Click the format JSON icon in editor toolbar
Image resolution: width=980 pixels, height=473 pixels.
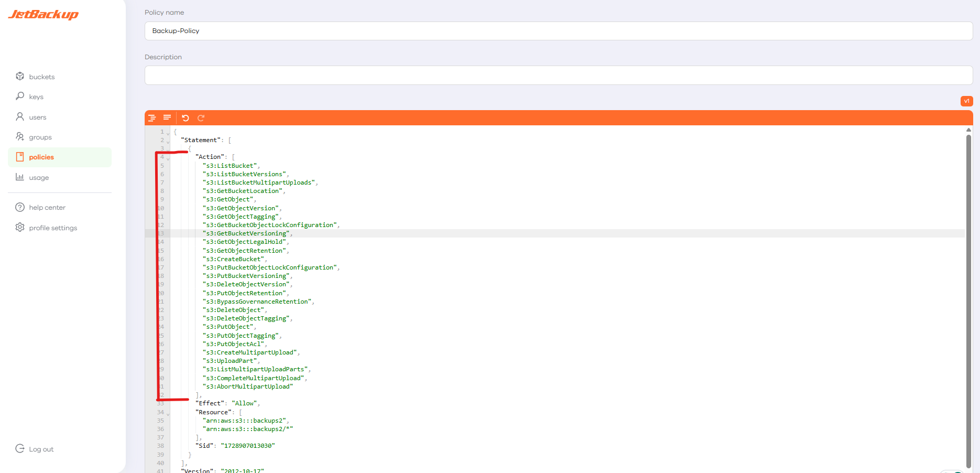tap(152, 118)
